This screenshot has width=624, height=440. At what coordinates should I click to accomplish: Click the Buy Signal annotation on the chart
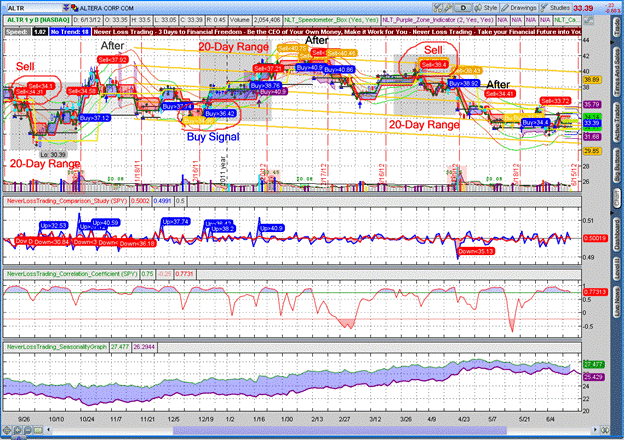[x=211, y=135]
